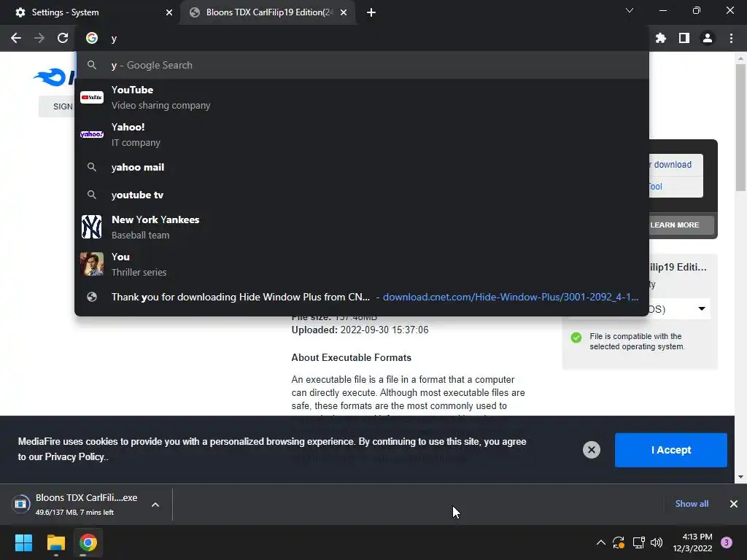Click the scrollbar down arrow
Viewport: 747px width, 560px height.
coord(740,477)
